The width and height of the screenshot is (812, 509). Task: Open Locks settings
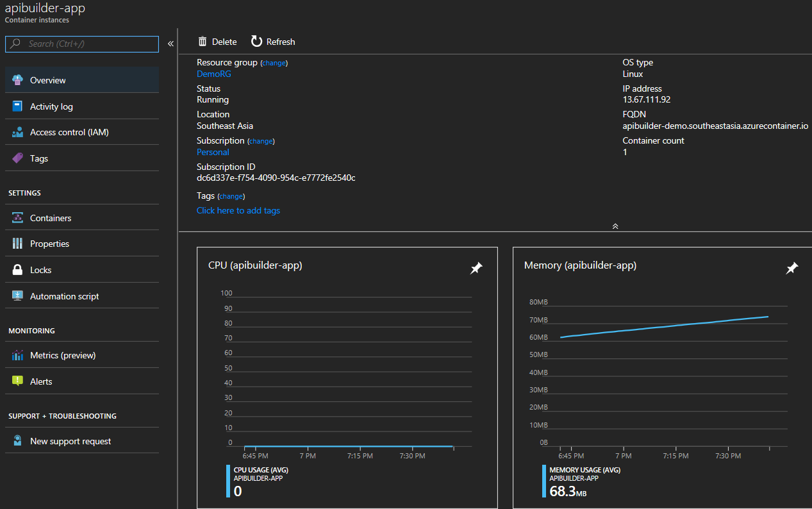(82, 270)
